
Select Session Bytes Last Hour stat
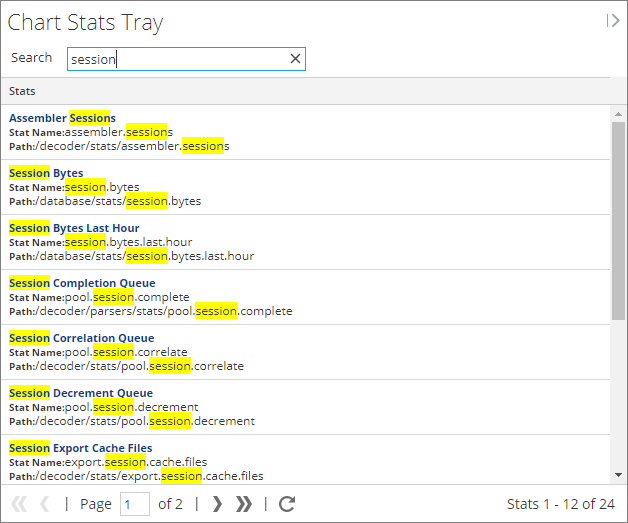tap(74, 228)
